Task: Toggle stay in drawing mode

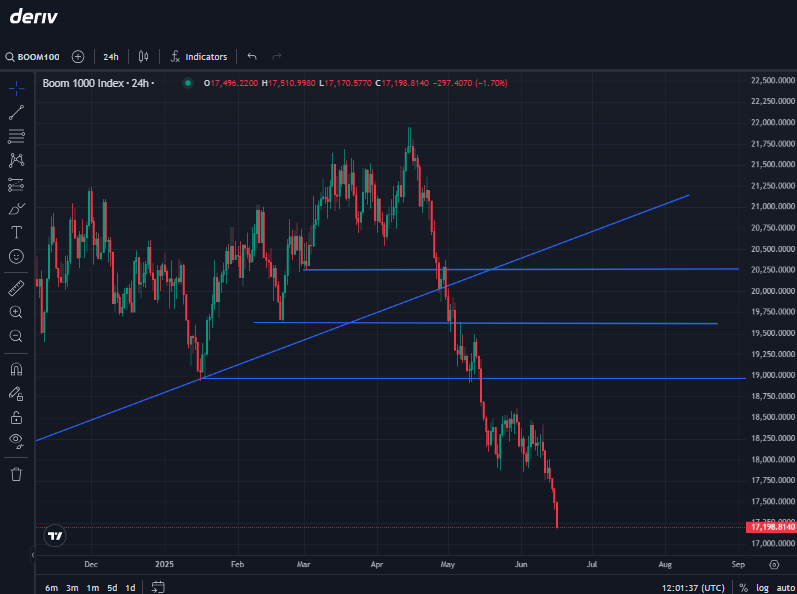Action: [x=16, y=393]
